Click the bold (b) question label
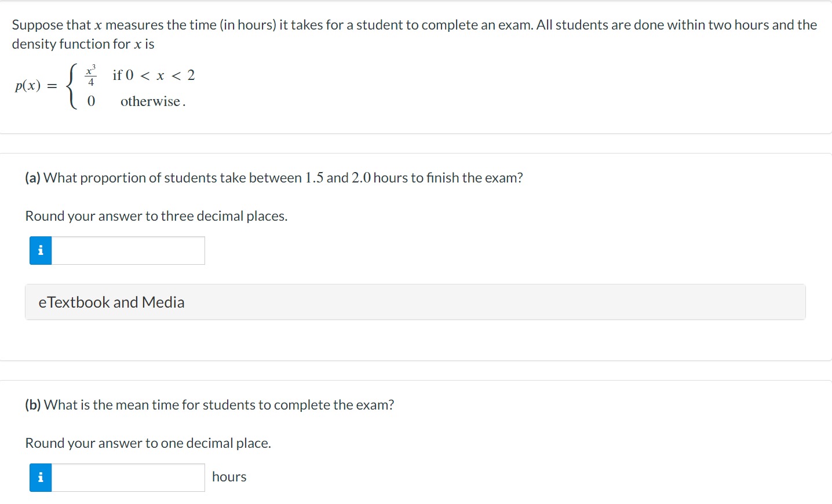The height and width of the screenshot is (504, 832). coord(33,405)
